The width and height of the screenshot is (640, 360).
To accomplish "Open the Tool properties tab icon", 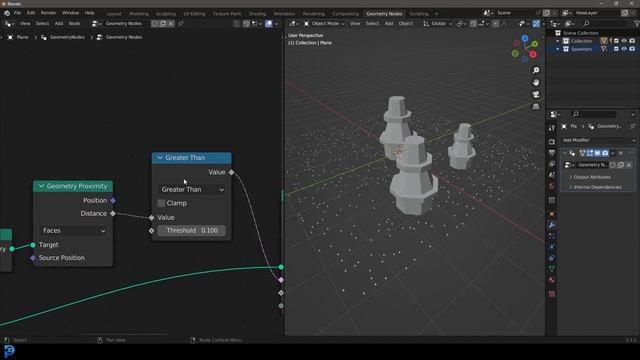I will 552,128.
